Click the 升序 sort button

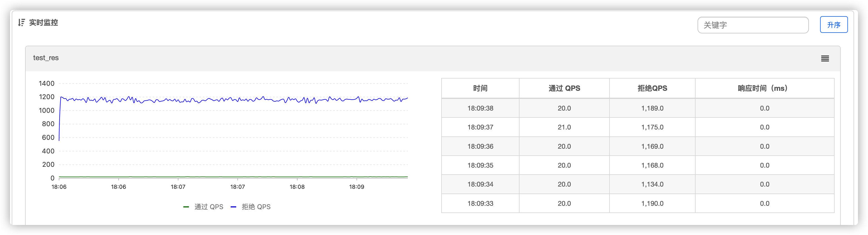(834, 25)
